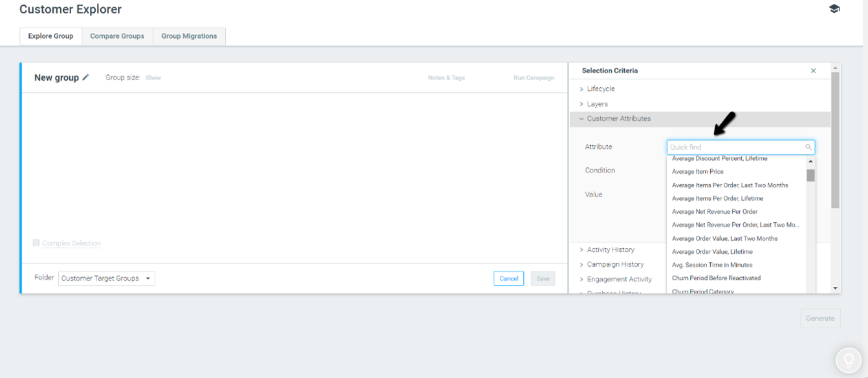Show the group size
Viewport: 868px width, 378px height.
(153, 78)
